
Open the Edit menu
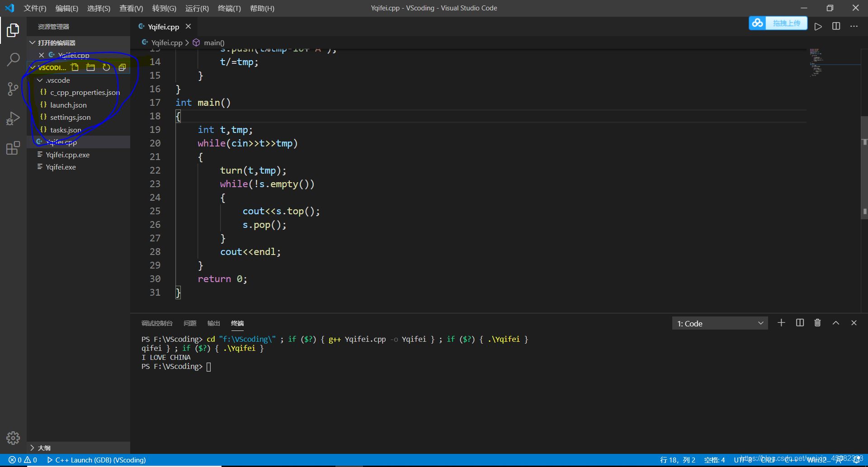click(x=66, y=8)
